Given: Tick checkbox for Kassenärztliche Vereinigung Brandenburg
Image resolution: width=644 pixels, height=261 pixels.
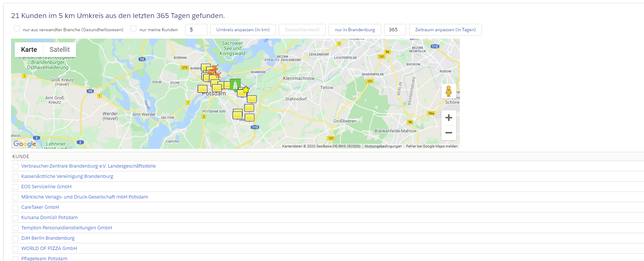Looking at the screenshot, I should click(15, 177).
